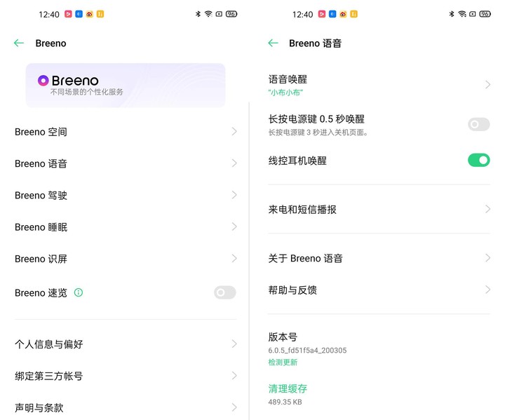Tap the info icon beside Breeno 速览
The width and height of the screenshot is (505, 420).
pos(79,292)
